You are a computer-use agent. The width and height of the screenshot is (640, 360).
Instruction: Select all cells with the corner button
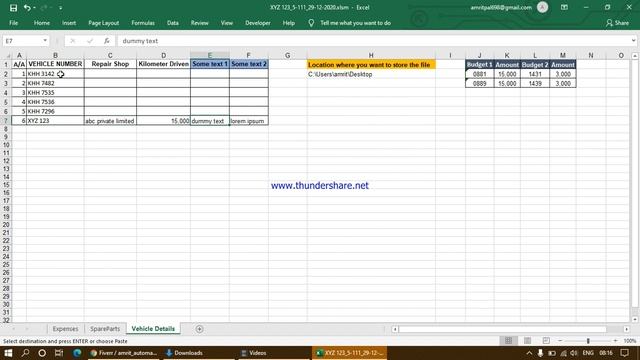pos(7,55)
